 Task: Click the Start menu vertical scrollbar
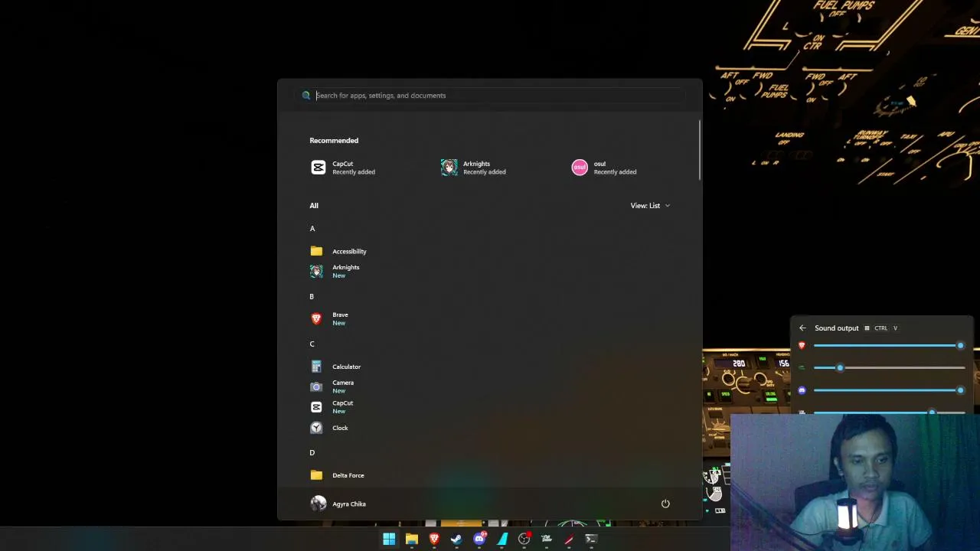[699, 150]
